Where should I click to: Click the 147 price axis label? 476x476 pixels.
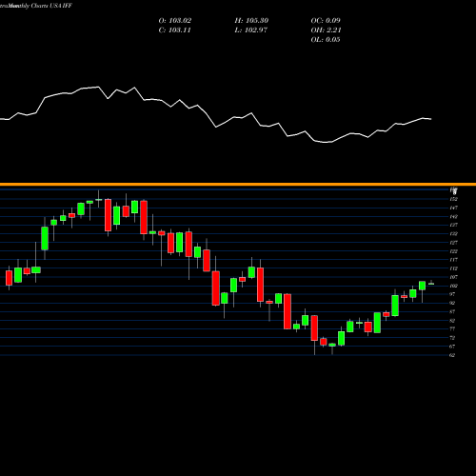tap(453, 208)
